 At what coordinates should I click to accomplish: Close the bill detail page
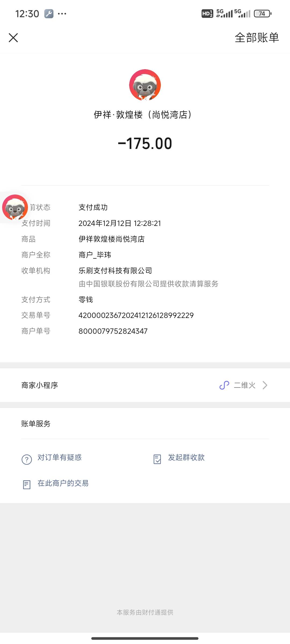click(x=13, y=38)
